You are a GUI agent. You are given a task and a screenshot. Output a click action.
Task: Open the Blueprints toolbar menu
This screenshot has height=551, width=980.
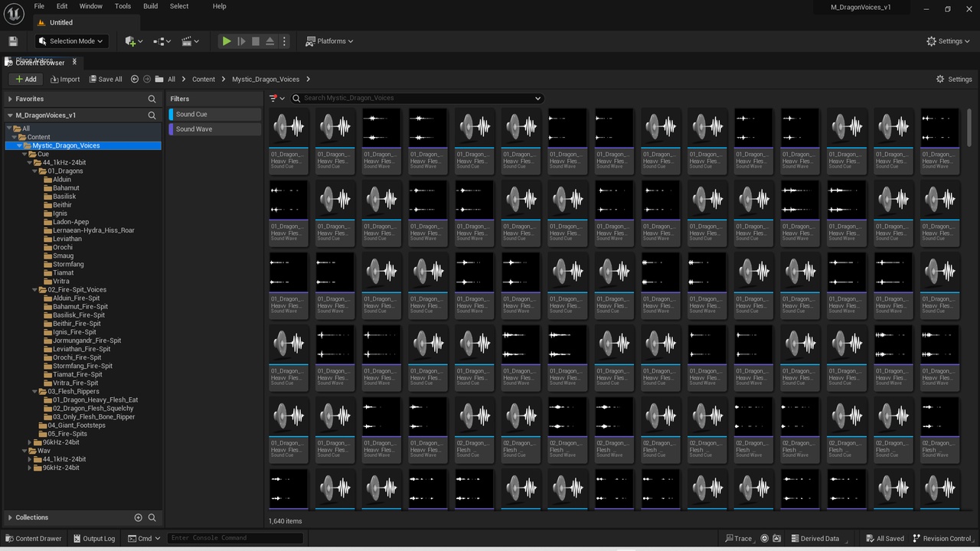[162, 41]
